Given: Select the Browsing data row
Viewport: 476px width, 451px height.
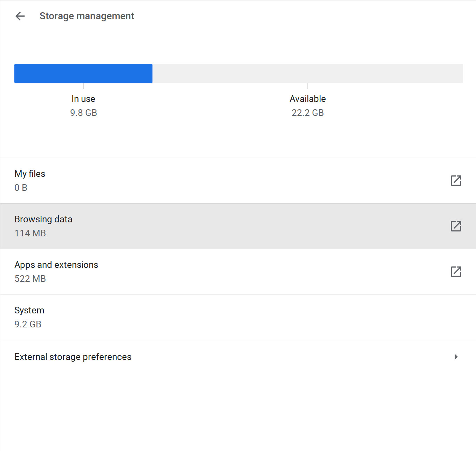Looking at the screenshot, I should [238, 226].
